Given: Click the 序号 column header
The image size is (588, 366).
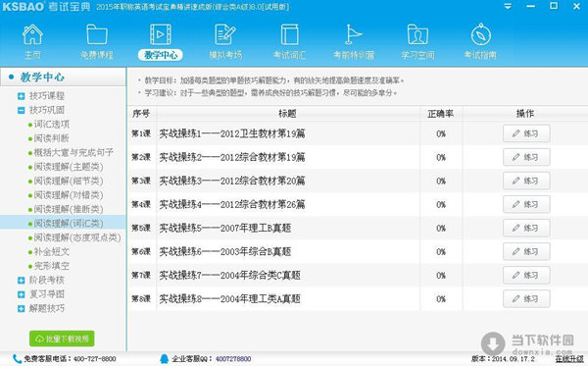Looking at the screenshot, I should 141,114.
